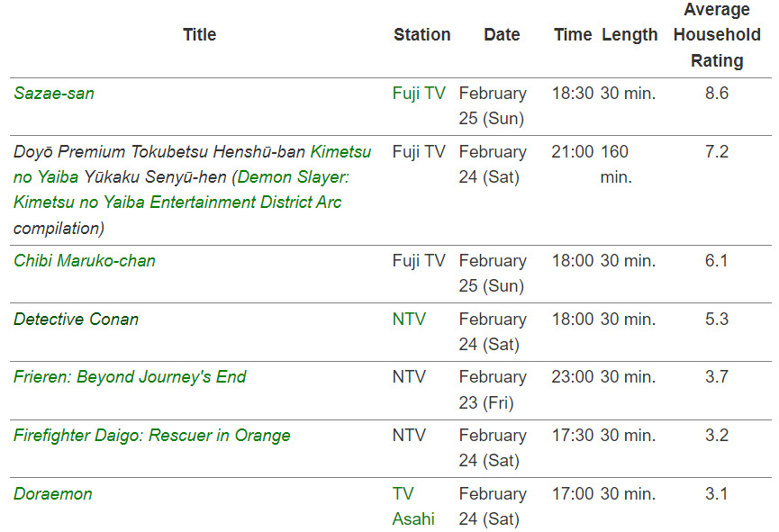Open the NTV link in Detective Conan row
The width and height of the screenshot is (779, 532).
[409, 320]
